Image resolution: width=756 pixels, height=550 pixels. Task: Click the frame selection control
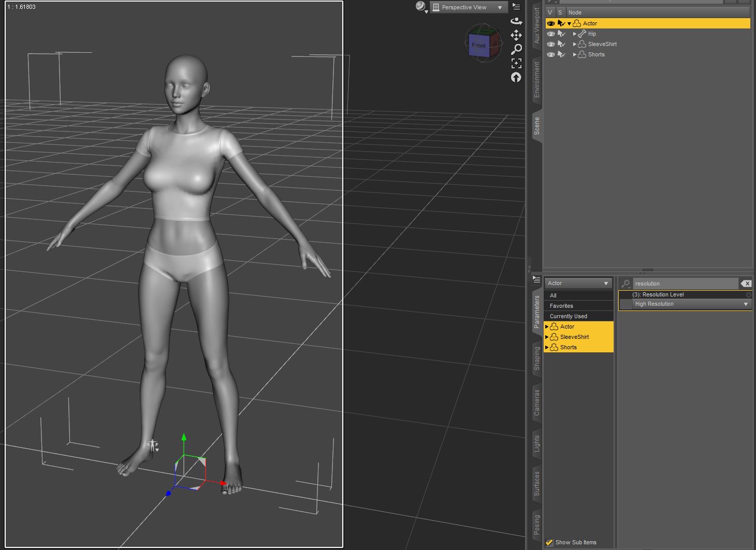[516, 63]
